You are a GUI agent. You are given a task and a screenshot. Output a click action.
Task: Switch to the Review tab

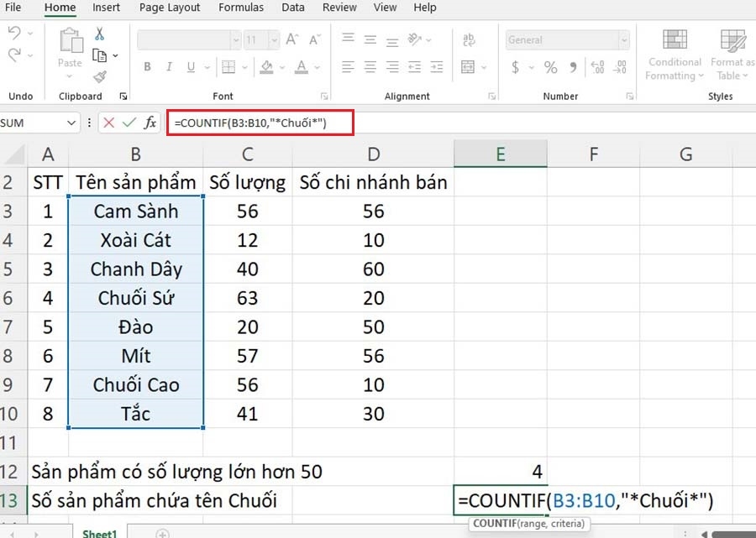click(x=340, y=8)
